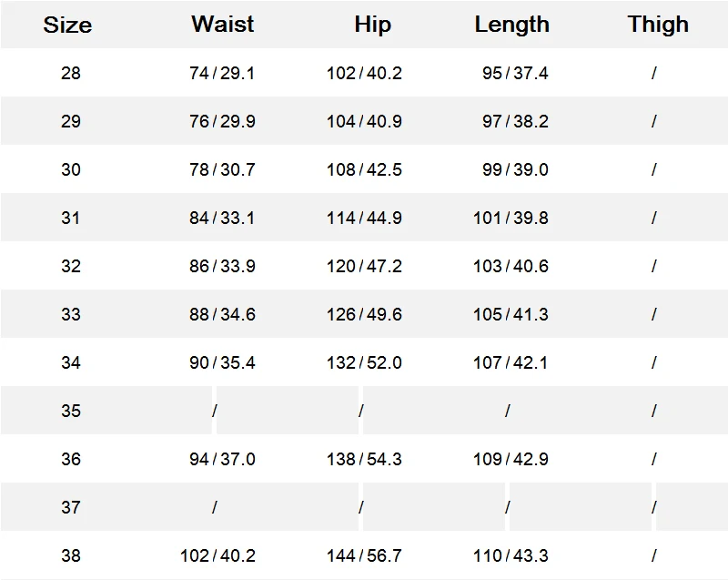Select hip value 126 / 49.6
728x580 pixels.
point(364,314)
